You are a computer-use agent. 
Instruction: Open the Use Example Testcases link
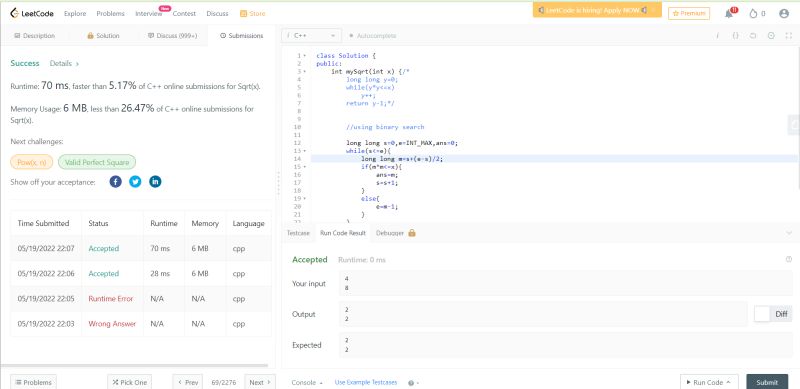[x=366, y=382]
